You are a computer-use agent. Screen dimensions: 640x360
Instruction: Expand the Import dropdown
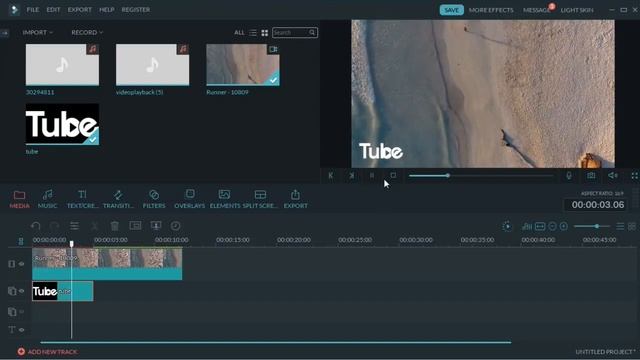pyautogui.click(x=37, y=32)
